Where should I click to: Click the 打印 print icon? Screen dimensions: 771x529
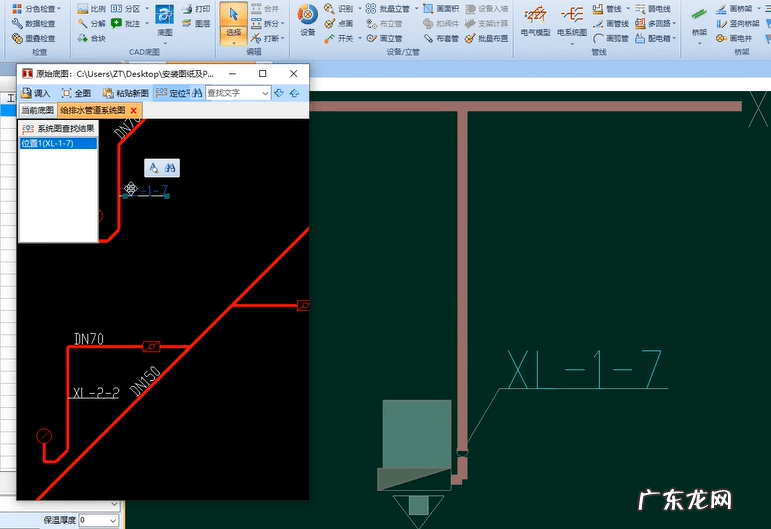coord(195,8)
